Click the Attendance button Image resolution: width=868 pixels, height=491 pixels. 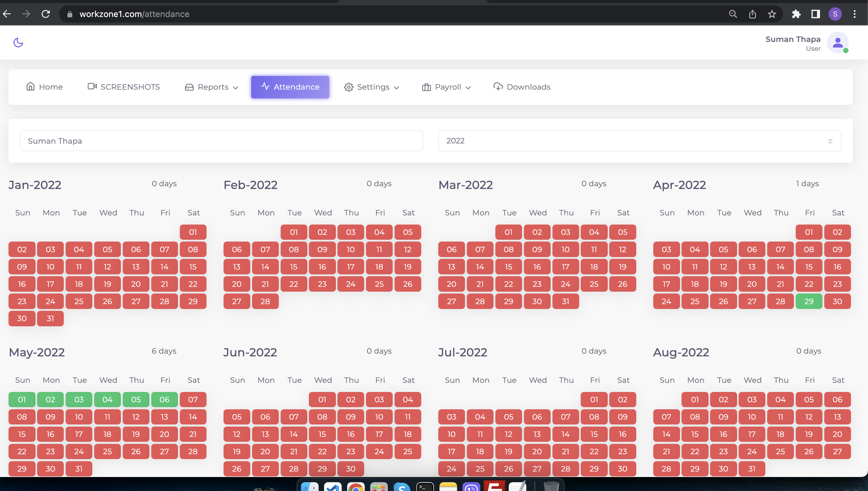pyautogui.click(x=290, y=87)
